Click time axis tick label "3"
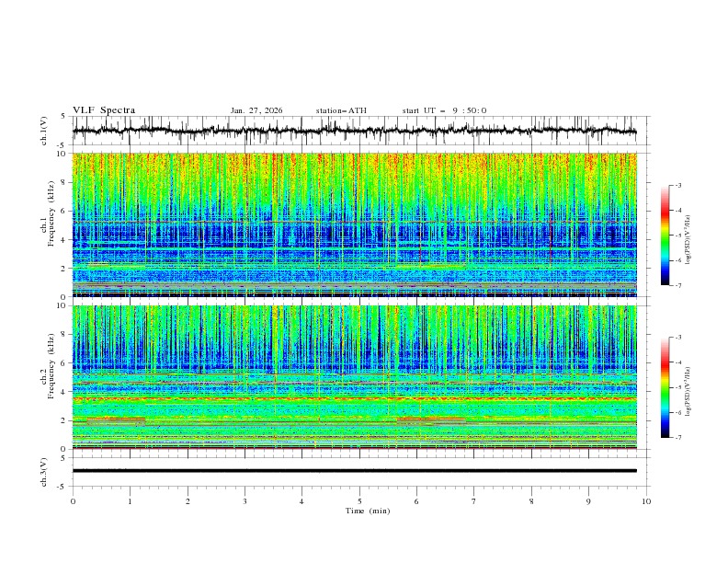This screenshot has height=563, width=728. 245,501
